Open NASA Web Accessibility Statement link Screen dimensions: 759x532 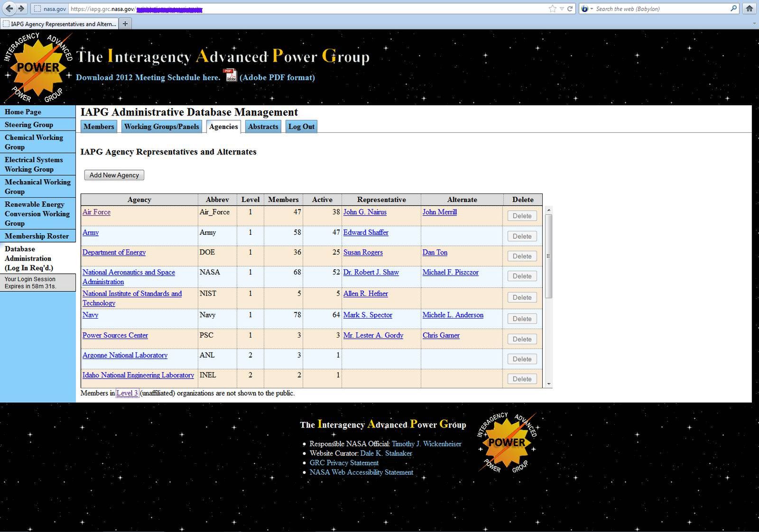[x=361, y=472]
